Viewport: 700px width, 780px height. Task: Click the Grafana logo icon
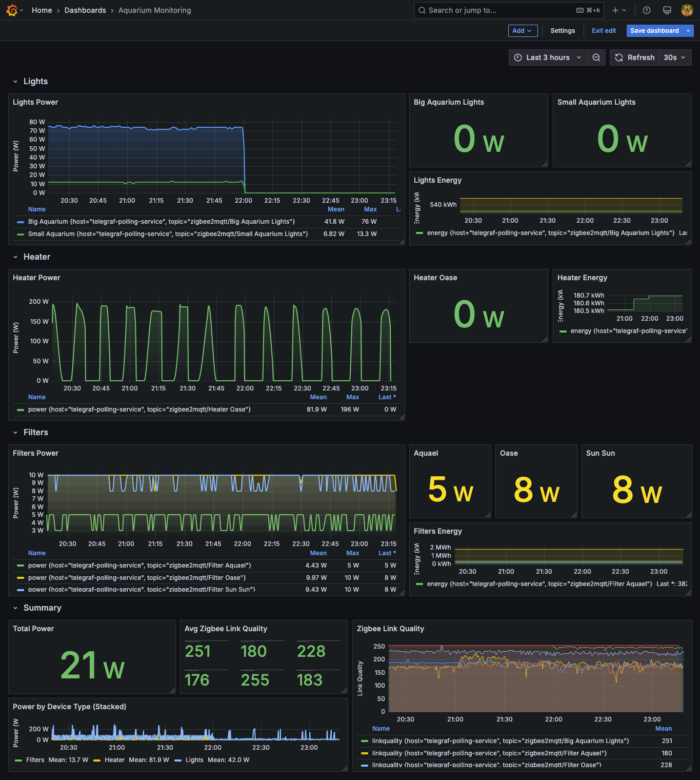tap(11, 10)
